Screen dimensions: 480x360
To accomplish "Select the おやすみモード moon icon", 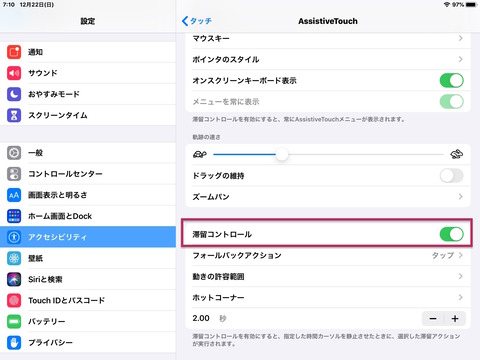I will 14,94.
